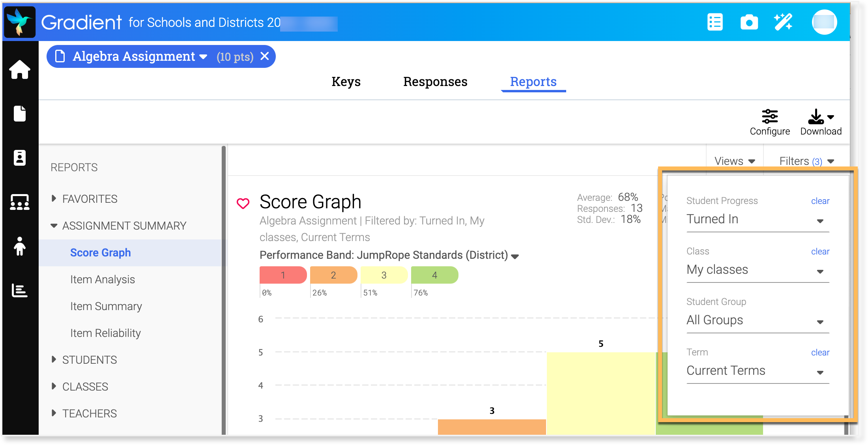Toggle the favorite heart on Score Graph
The image size is (868, 445).
(243, 203)
